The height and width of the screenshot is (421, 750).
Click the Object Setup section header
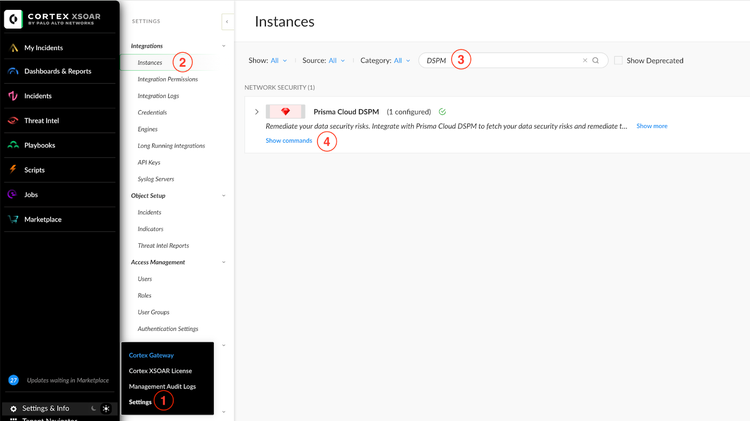[148, 196]
